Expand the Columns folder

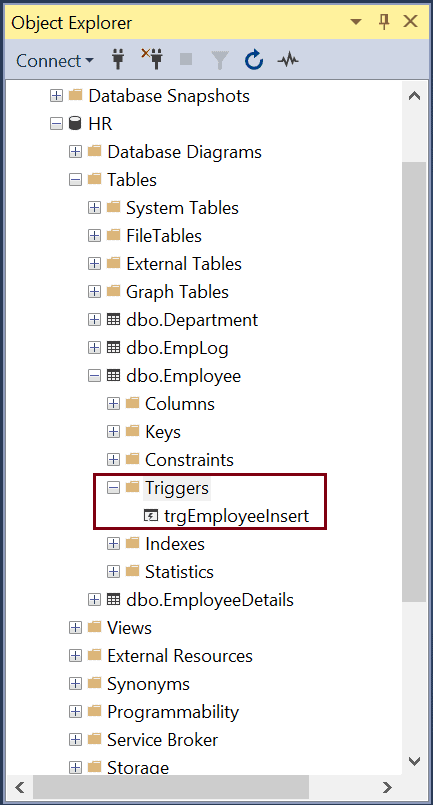(113, 404)
